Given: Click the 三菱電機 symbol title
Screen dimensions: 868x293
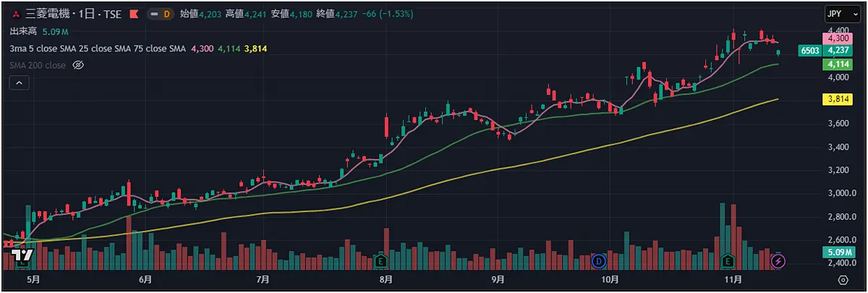Looking at the screenshot, I should [48, 14].
